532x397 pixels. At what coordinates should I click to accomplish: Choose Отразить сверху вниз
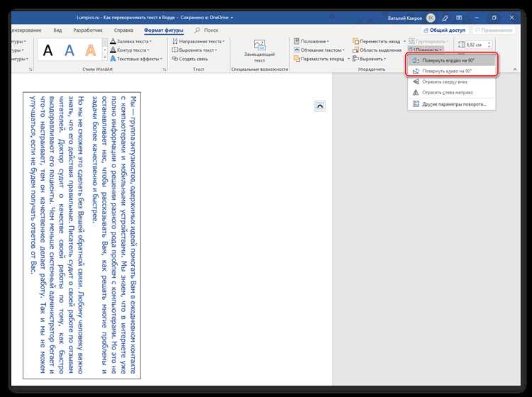point(452,82)
